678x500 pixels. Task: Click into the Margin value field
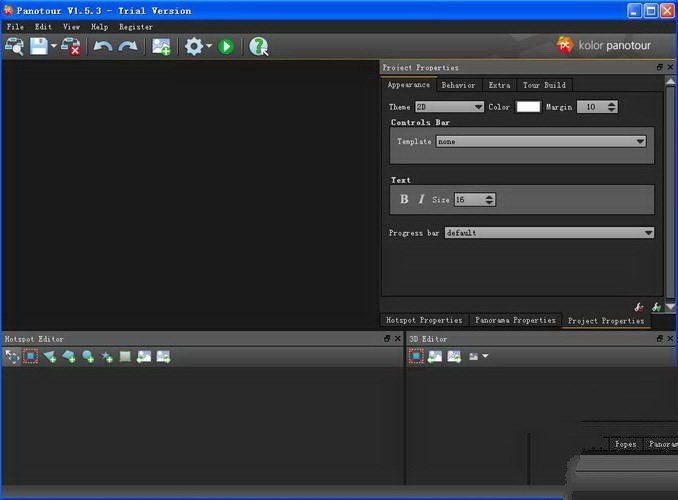point(591,107)
